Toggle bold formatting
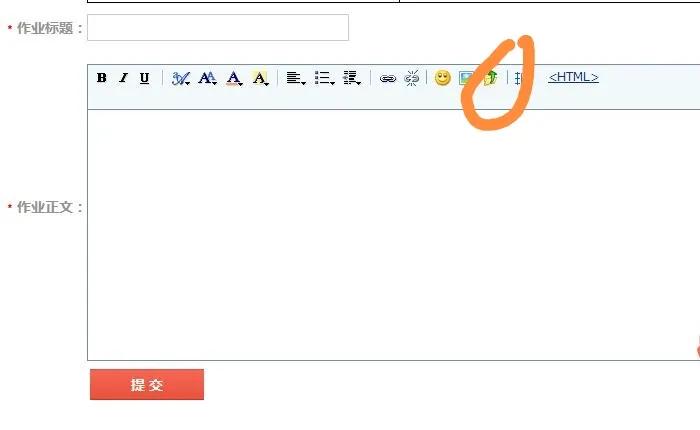This screenshot has width=700, height=430. [101, 78]
